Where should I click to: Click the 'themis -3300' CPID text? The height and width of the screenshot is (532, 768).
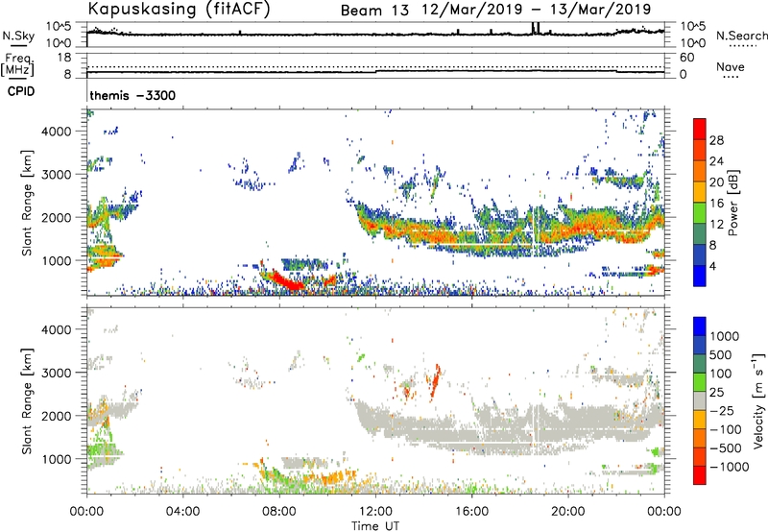click(132, 95)
